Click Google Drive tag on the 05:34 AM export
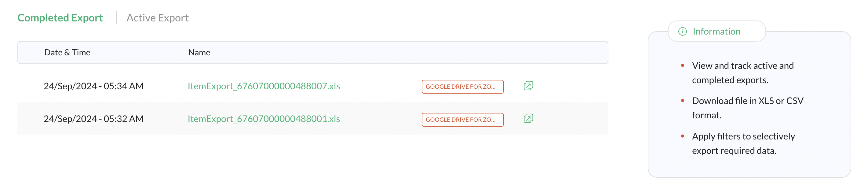 (462, 87)
